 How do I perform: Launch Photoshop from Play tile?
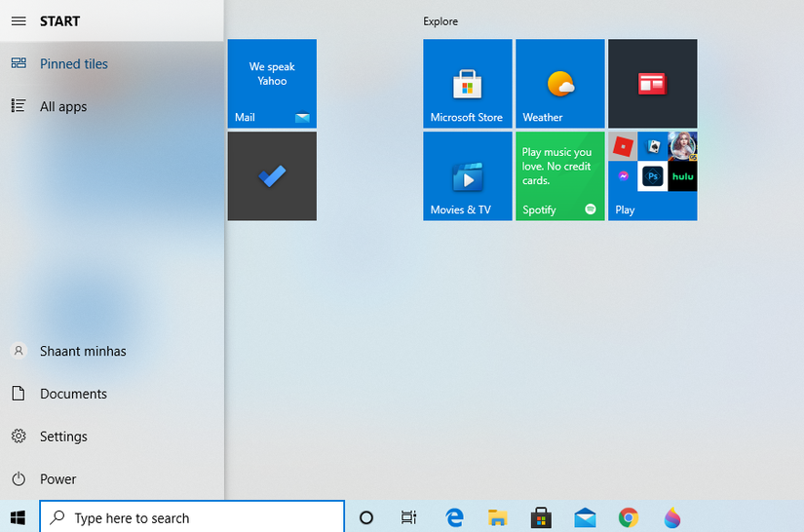point(653,176)
